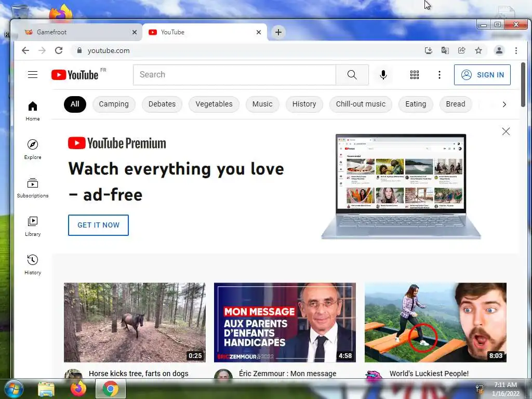Select the All filter chip

[75, 104]
